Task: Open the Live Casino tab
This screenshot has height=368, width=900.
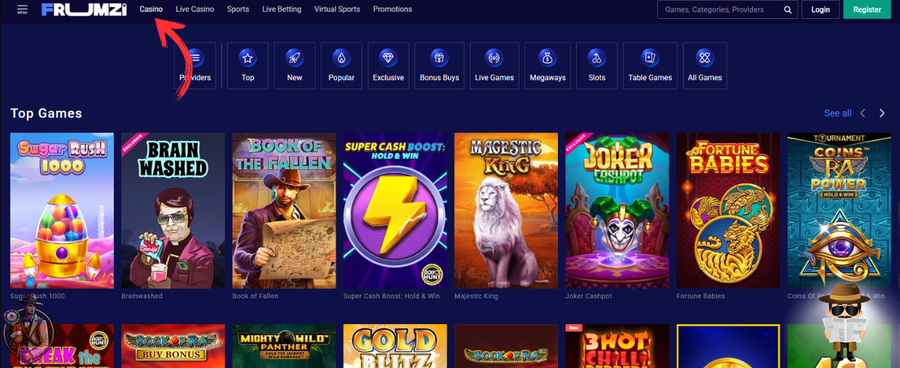Action: [x=195, y=9]
